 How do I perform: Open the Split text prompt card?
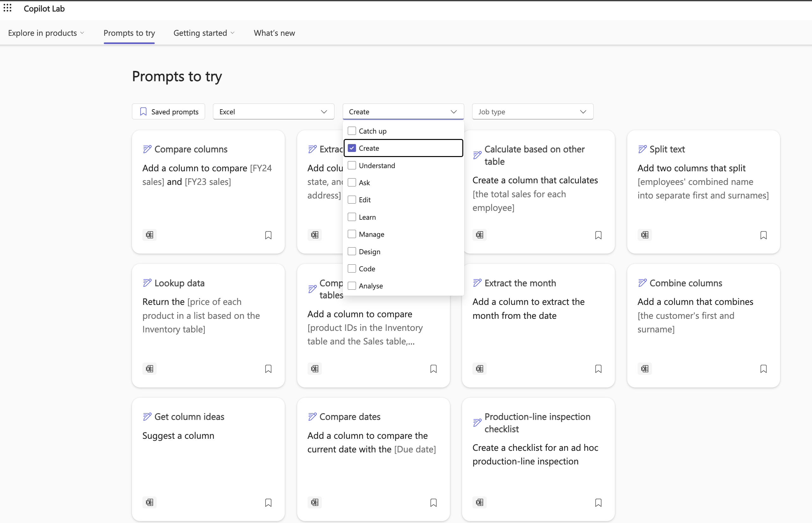coord(703,192)
